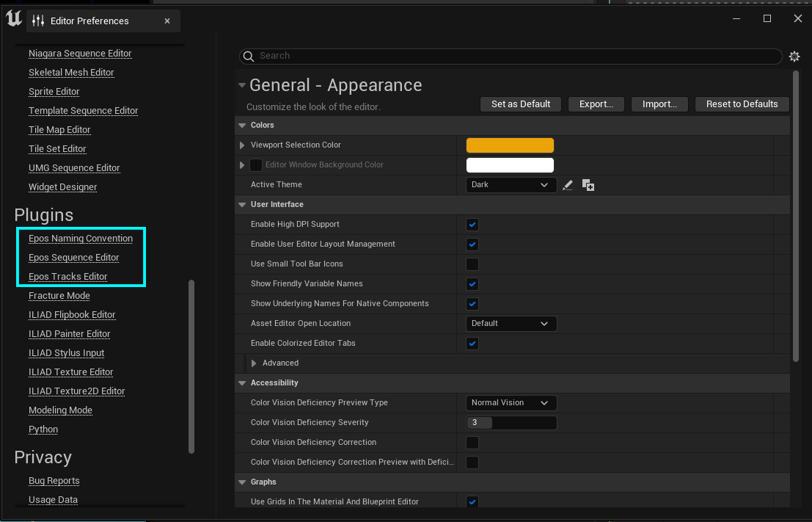Enable Use Small Tool Bar Icons

pyautogui.click(x=472, y=264)
